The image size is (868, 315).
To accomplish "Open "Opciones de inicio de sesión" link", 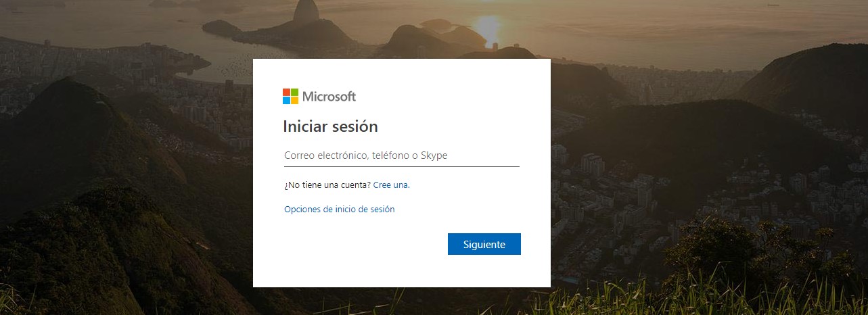I will (339, 210).
